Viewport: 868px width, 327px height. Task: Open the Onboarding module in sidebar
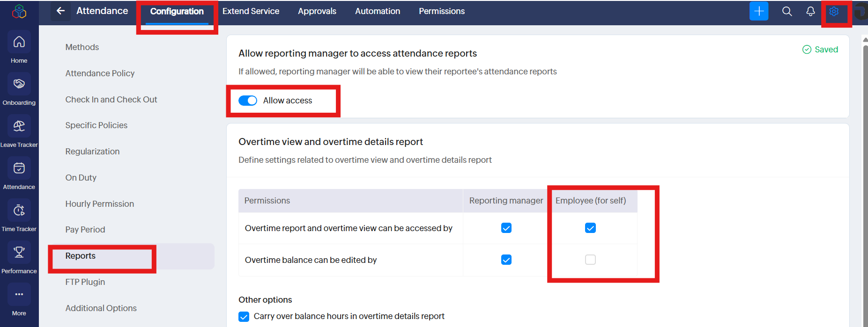click(19, 85)
